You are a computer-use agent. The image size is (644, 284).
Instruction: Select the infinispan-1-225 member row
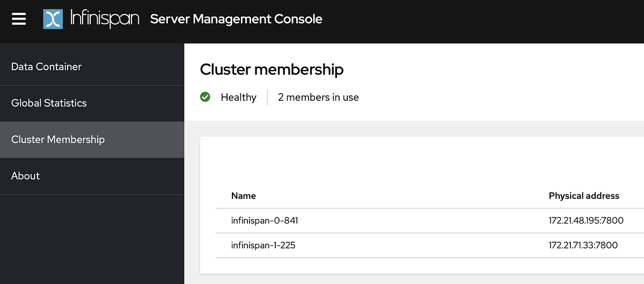[x=264, y=245]
